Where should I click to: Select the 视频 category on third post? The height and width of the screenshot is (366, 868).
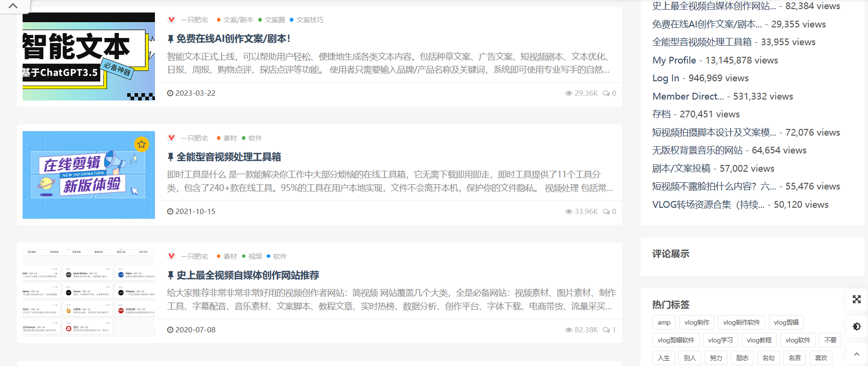pyautogui.click(x=255, y=256)
